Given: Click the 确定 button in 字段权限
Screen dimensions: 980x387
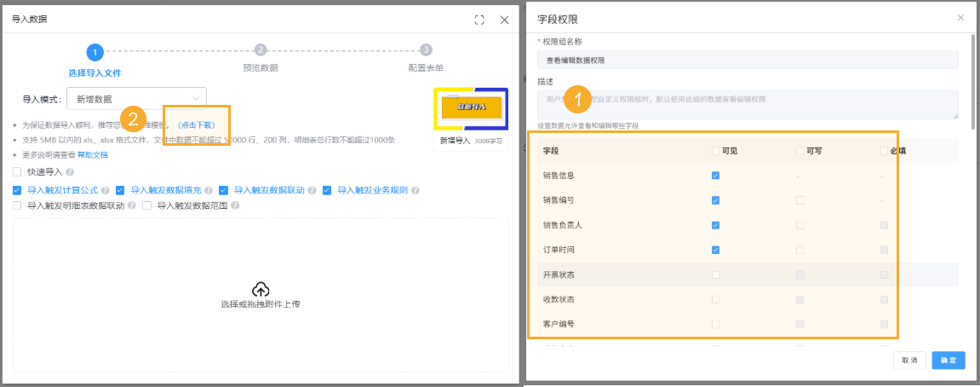Looking at the screenshot, I should click(x=948, y=361).
